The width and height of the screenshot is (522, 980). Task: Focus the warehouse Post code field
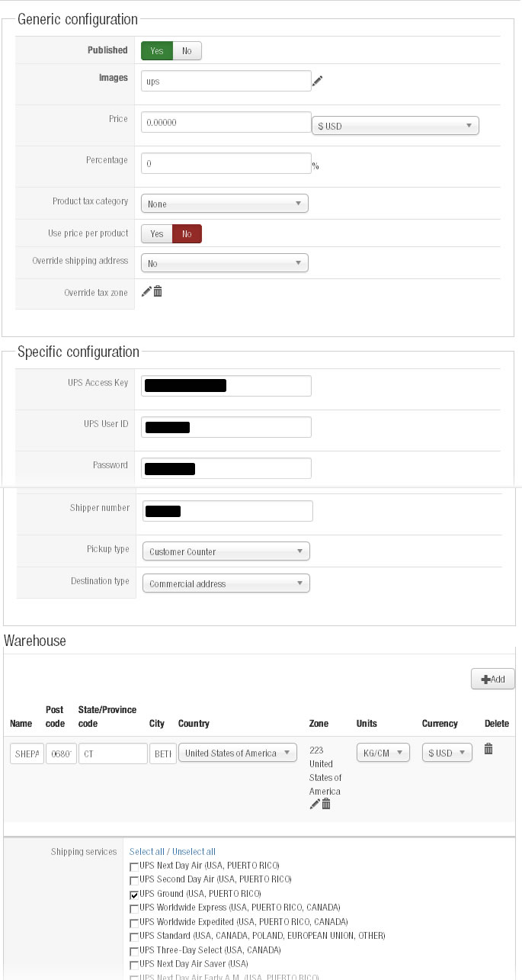61,753
